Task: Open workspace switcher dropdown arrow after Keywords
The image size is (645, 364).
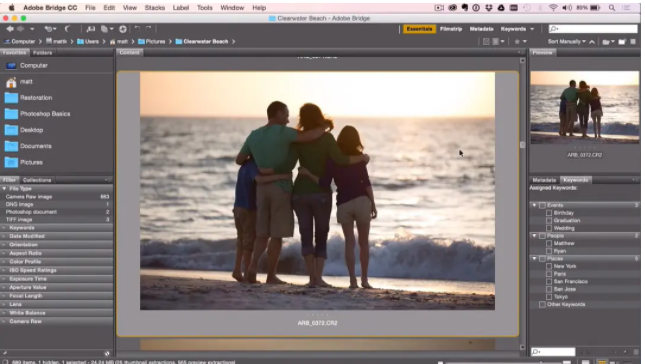Action: click(x=532, y=29)
